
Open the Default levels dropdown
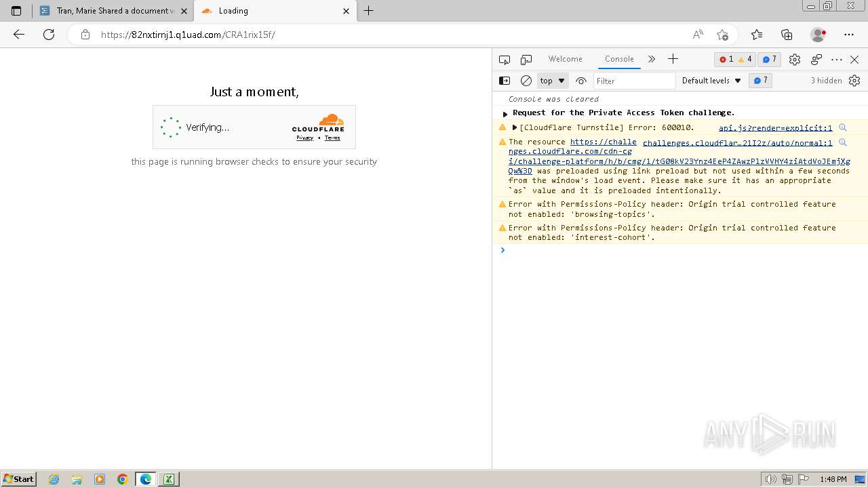point(711,81)
